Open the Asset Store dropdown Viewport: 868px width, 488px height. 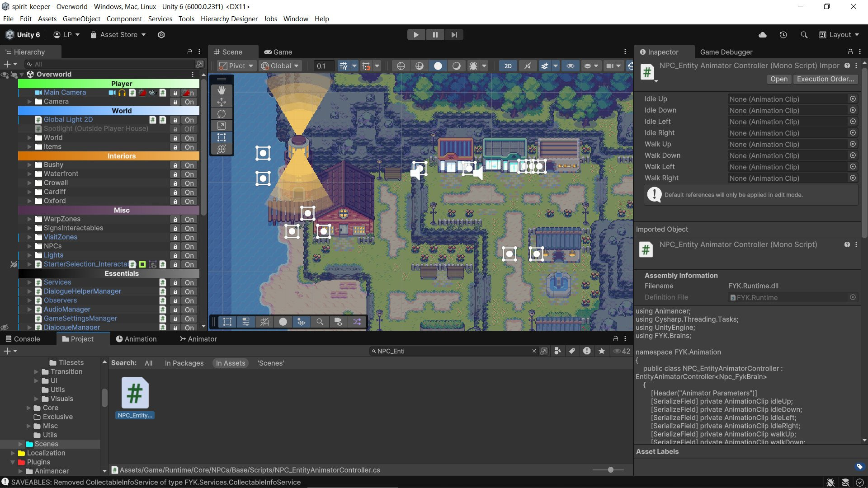(118, 35)
